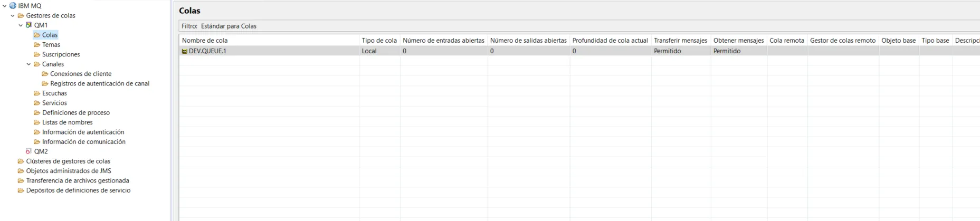Open Suscripciones under QM1
Viewport: 980px width, 221px height.
[x=61, y=54]
